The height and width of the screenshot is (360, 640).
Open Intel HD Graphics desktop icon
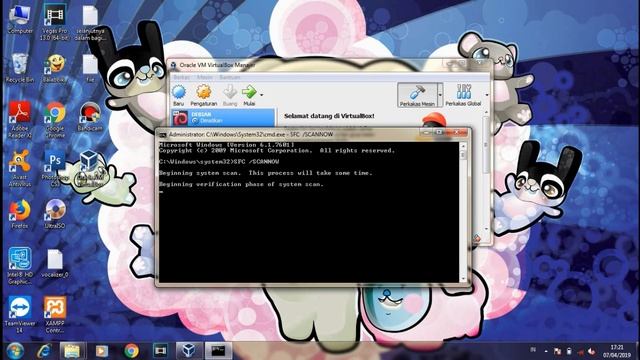click(20, 265)
